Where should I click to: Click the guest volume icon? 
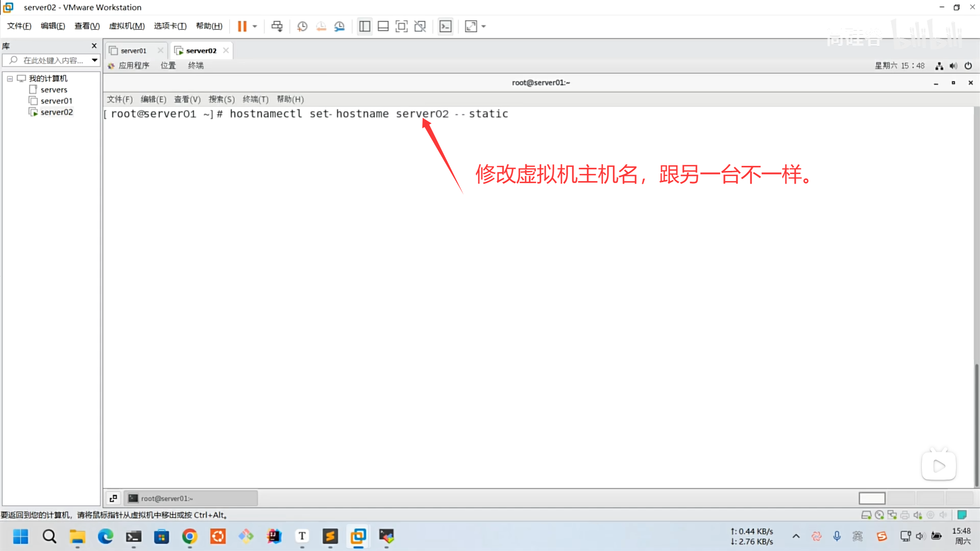pos(953,66)
